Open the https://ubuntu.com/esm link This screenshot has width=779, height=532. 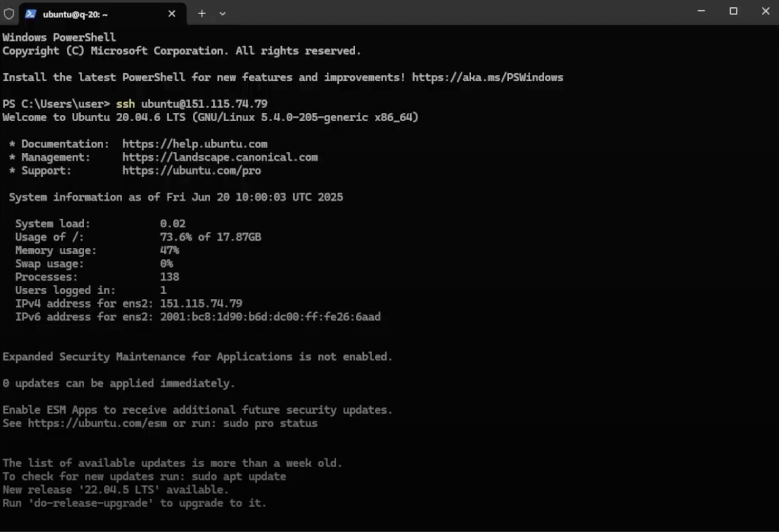pos(97,423)
